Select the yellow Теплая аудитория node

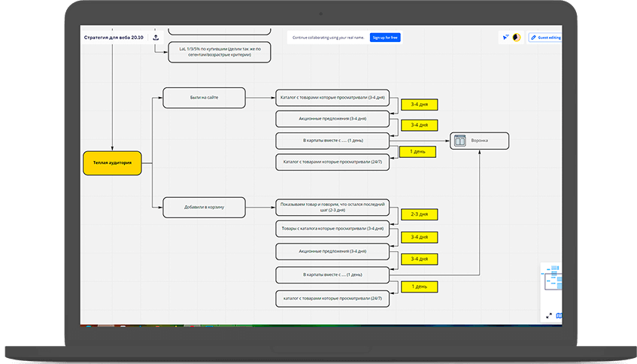[x=112, y=163]
